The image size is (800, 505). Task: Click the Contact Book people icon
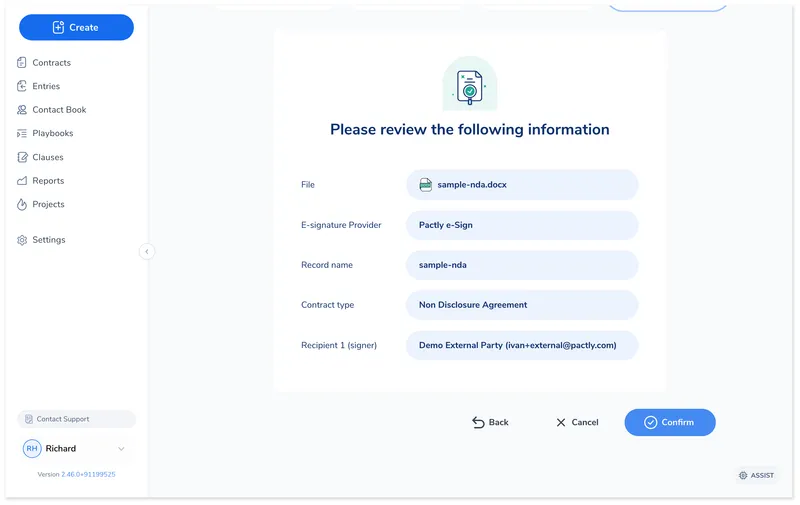click(21, 109)
